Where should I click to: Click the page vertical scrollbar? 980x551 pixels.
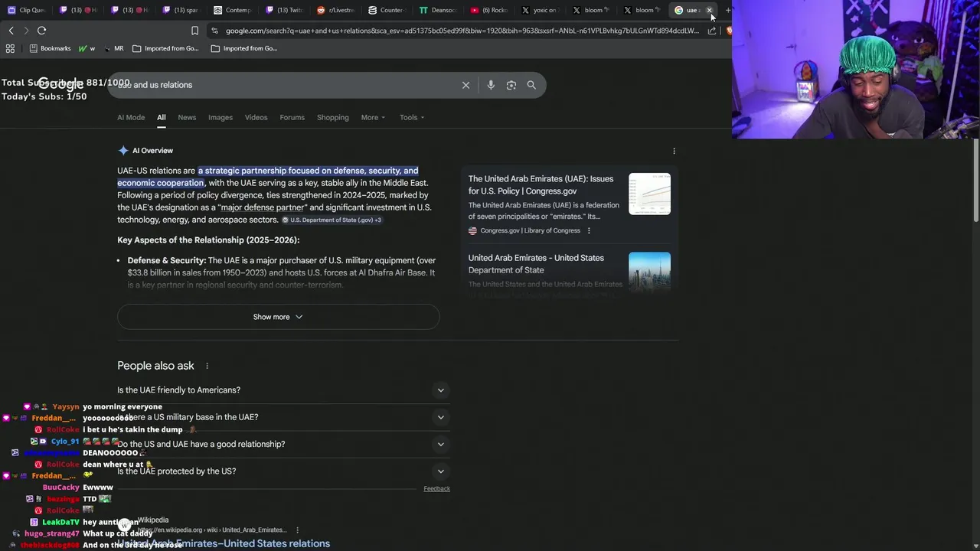(975, 180)
